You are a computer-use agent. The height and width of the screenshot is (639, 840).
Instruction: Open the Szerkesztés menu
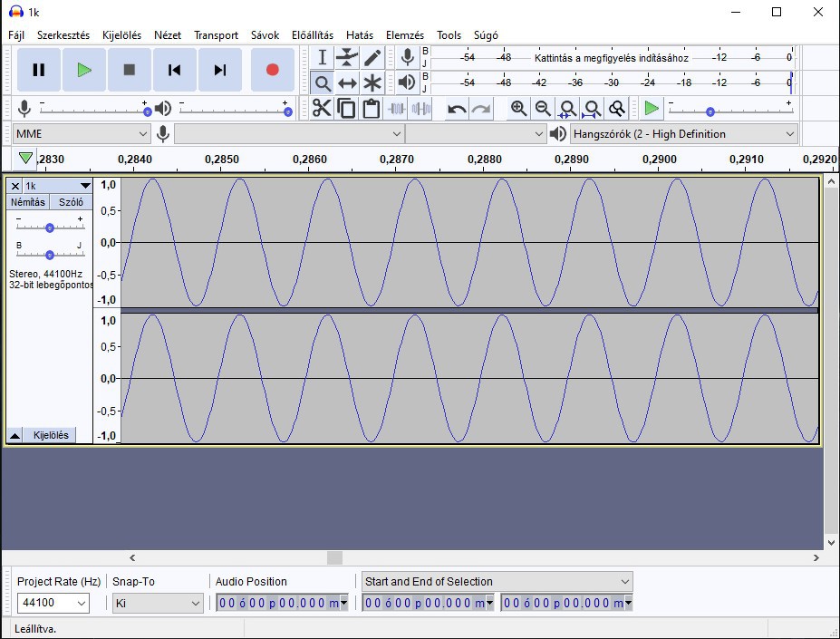click(63, 35)
